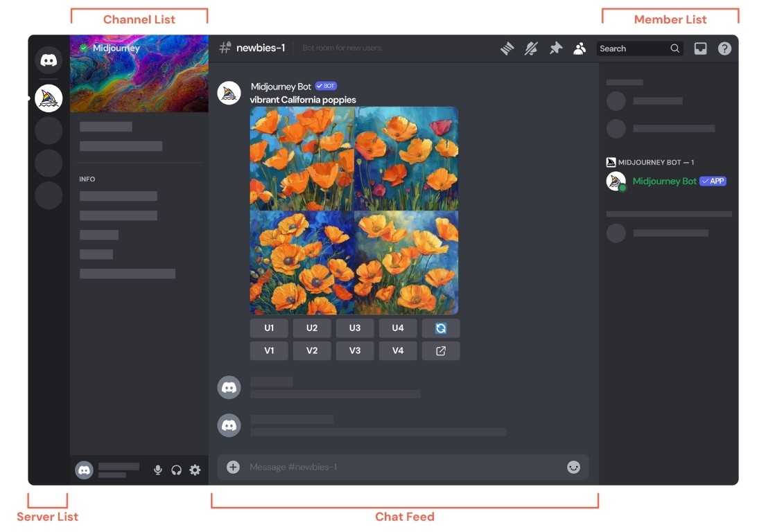Click the vibrant California poppies prompt text

tap(303, 100)
